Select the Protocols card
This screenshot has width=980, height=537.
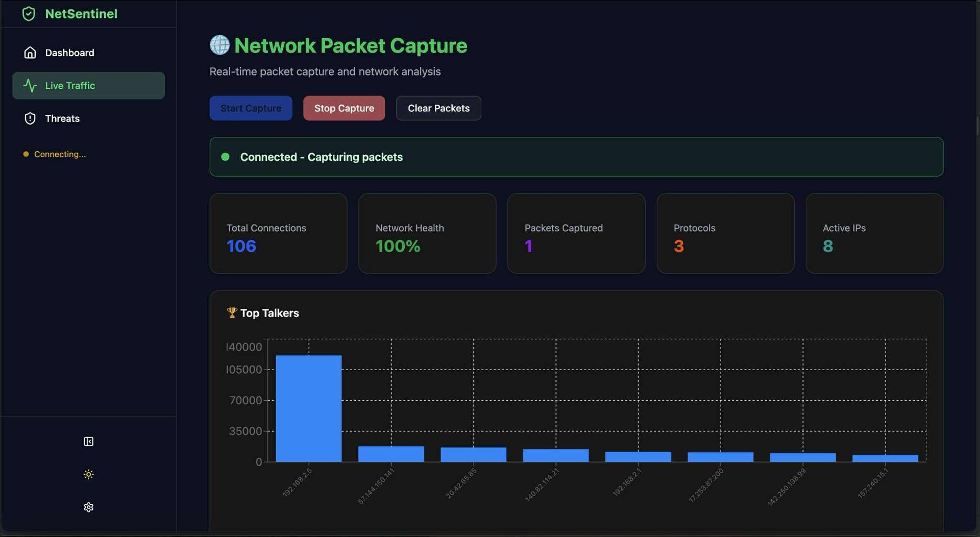coord(725,233)
